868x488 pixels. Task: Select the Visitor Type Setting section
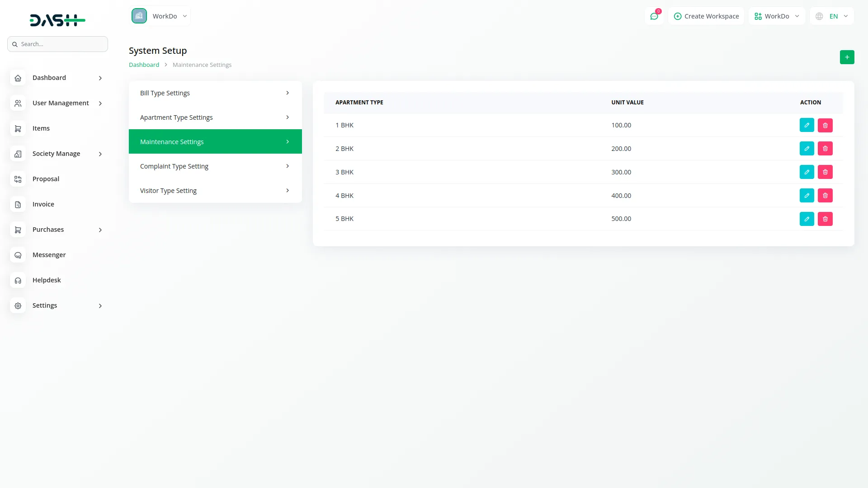[215, 191]
